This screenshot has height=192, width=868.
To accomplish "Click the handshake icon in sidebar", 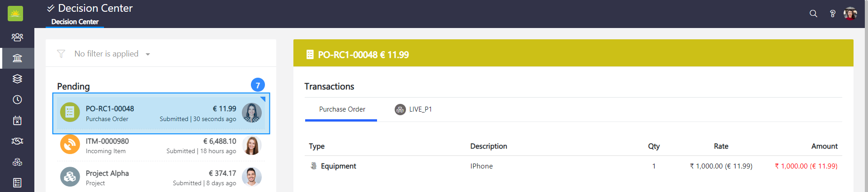I will point(17,141).
